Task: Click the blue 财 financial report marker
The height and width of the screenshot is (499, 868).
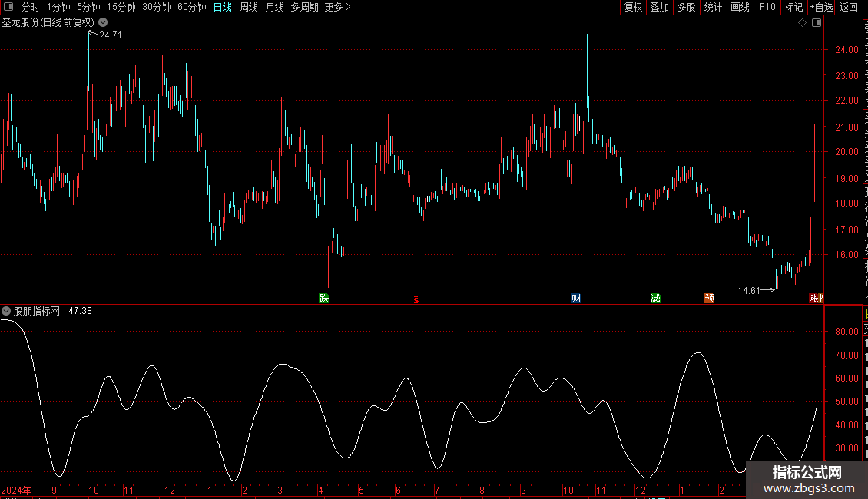Action: 576,298
